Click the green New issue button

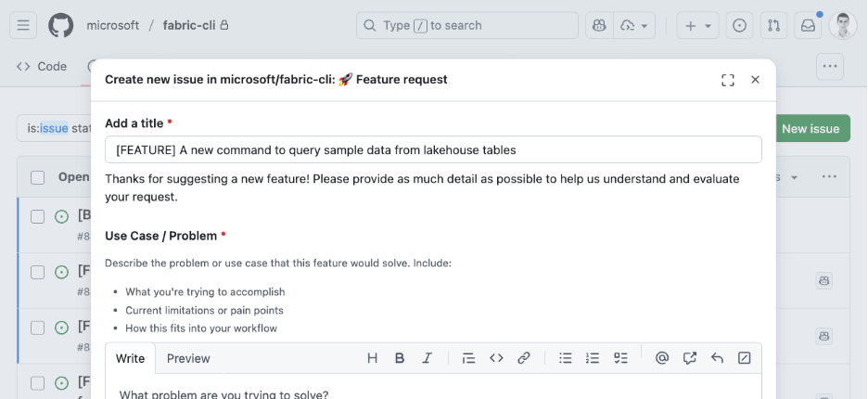click(x=810, y=128)
